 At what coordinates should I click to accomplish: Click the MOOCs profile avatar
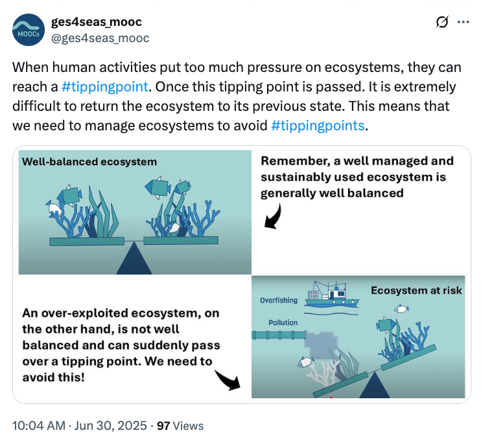coord(28,30)
